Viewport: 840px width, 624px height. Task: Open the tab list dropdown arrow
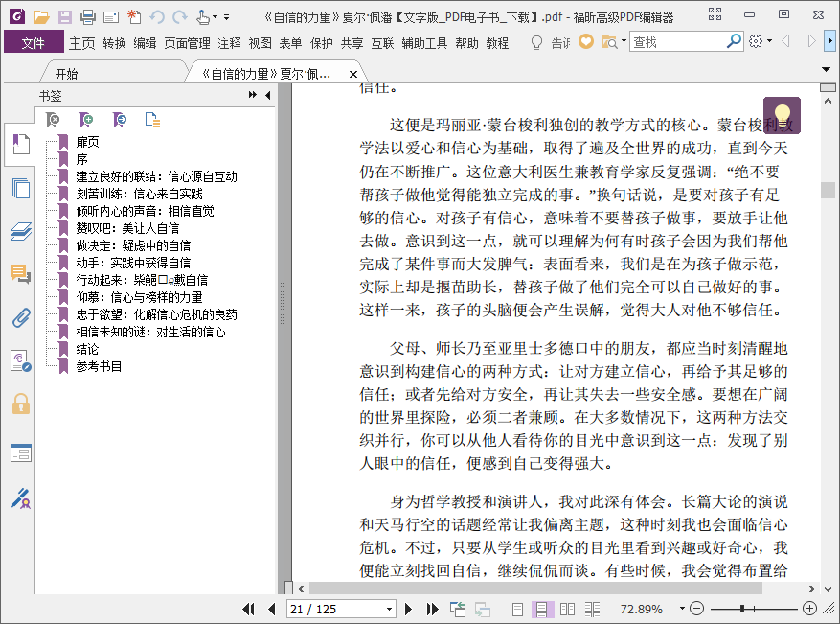point(826,70)
